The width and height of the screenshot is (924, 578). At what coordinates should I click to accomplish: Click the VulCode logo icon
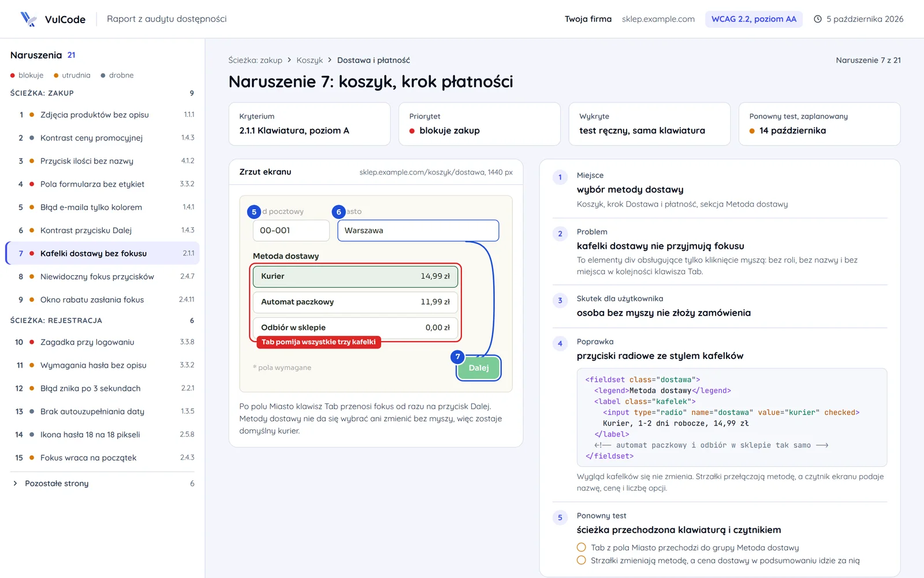28,19
